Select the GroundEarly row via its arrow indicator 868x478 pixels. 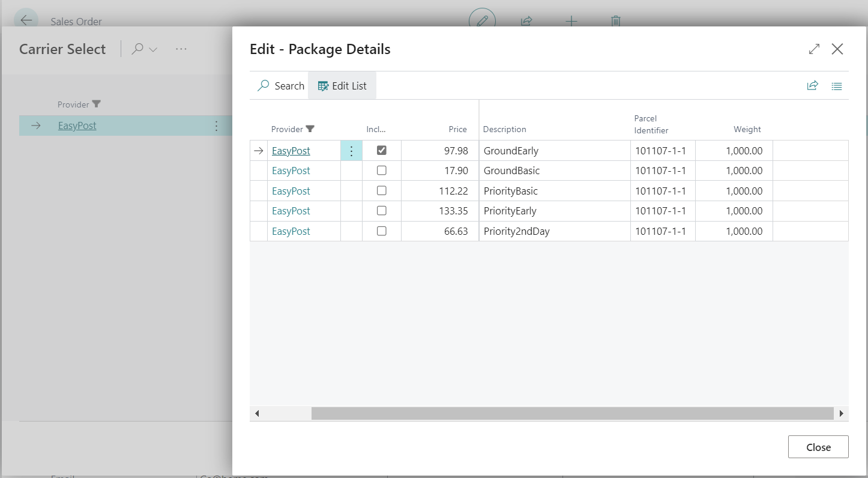click(x=259, y=151)
